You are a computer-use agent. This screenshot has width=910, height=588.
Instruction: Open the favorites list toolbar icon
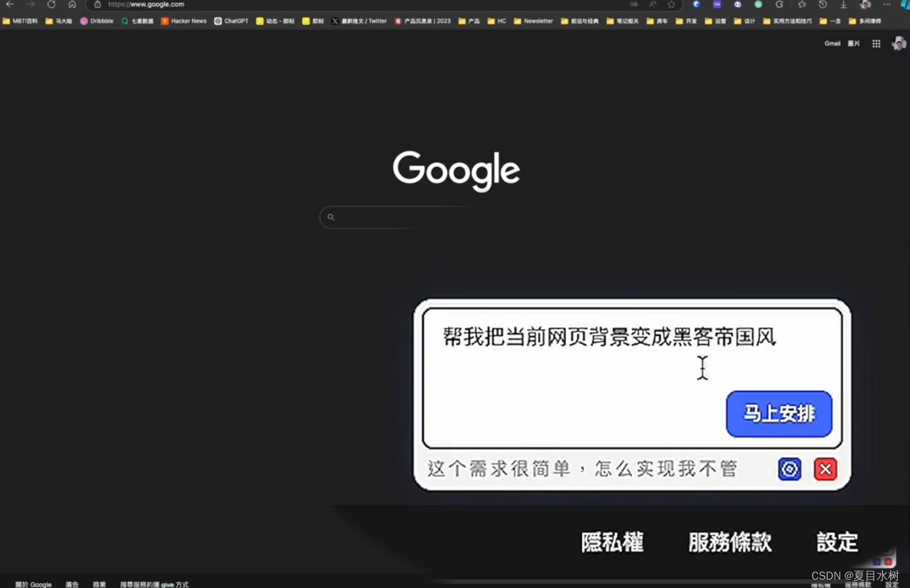tap(802, 4)
